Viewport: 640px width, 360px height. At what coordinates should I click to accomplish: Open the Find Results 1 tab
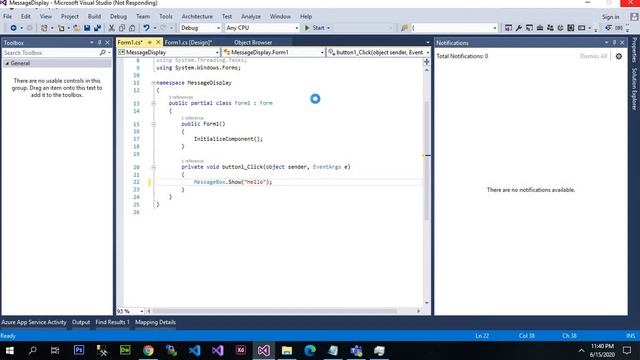pos(113,322)
